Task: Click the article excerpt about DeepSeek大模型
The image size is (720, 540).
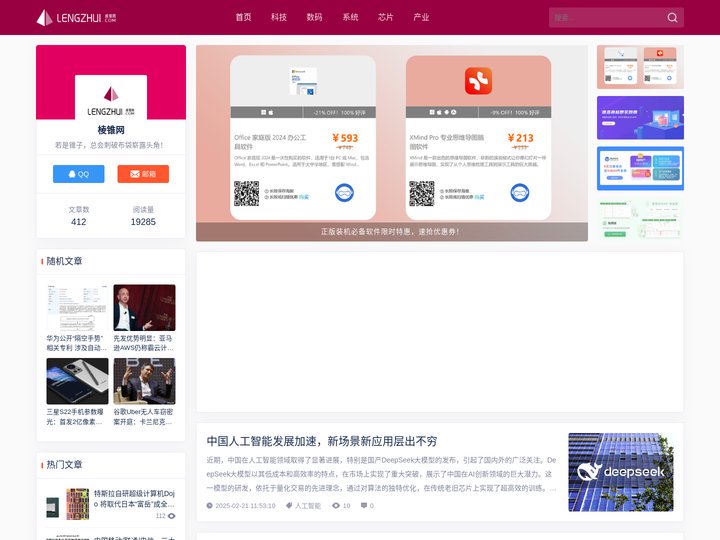Action: [381, 474]
